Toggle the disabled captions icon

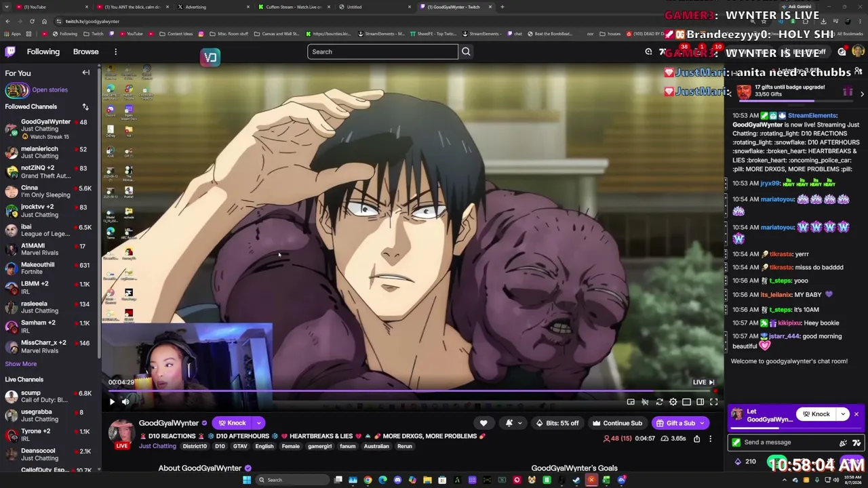pyautogui.click(x=645, y=402)
